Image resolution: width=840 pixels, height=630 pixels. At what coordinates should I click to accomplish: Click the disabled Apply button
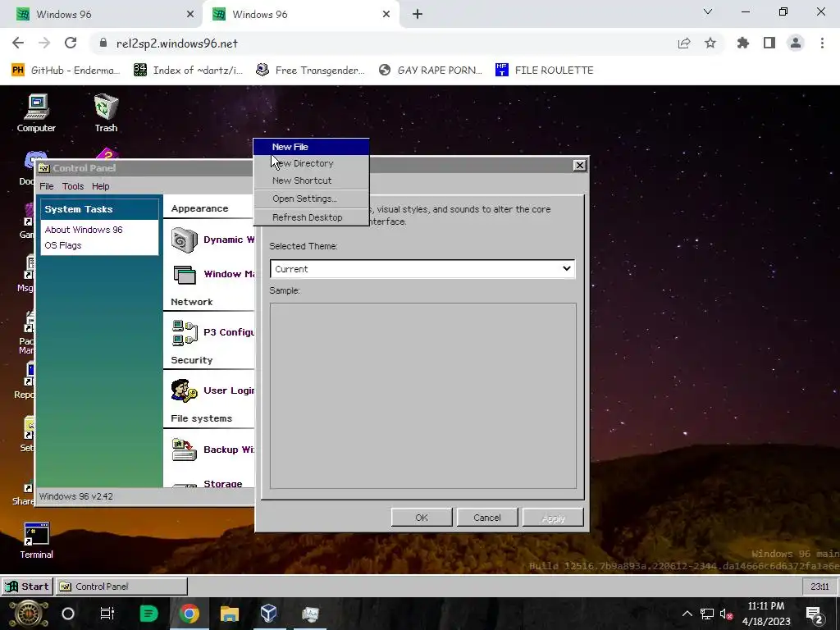(x=553, y=518)
